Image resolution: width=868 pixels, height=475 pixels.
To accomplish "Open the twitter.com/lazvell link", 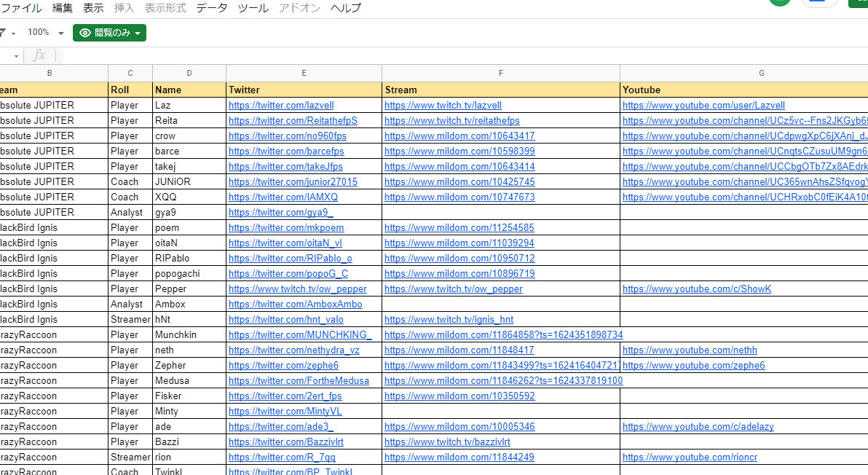I will tap(281, 105).
